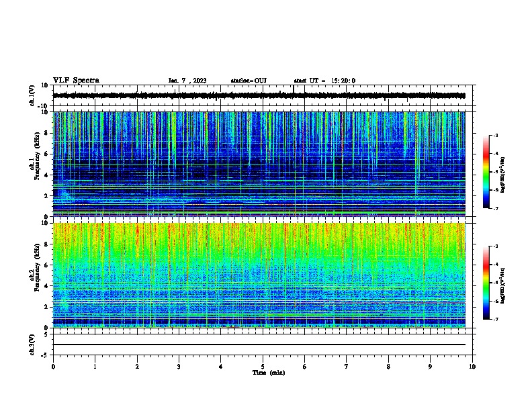The height and width of the screenshot is (411, 532).
Task: Click the ch.1 frequency tick label "4"
Action: tap(46, 175)
